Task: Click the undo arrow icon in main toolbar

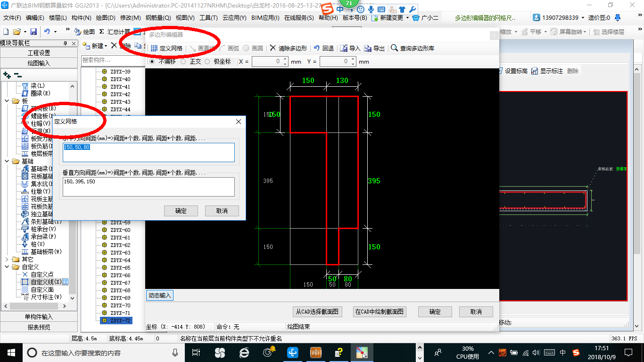Action: click(x=47, y=32)
